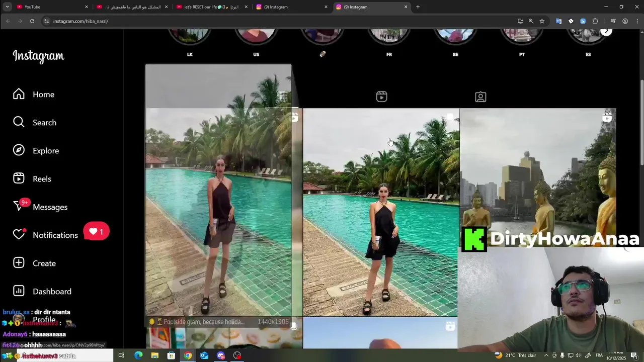This screenshot has height=362, width=644.
Task: Reload the Instagram page
Action: [x=32, y=21]
